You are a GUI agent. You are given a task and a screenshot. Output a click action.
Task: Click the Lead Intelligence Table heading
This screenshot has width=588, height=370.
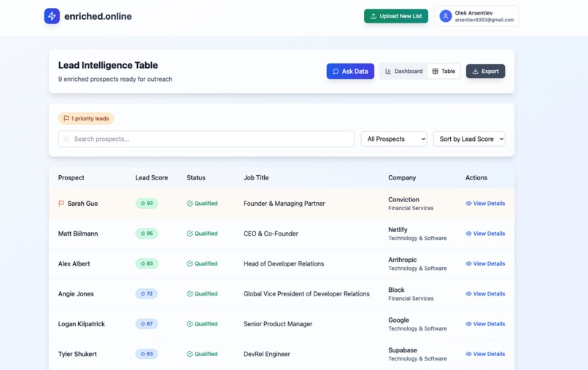tap(108, 65)
